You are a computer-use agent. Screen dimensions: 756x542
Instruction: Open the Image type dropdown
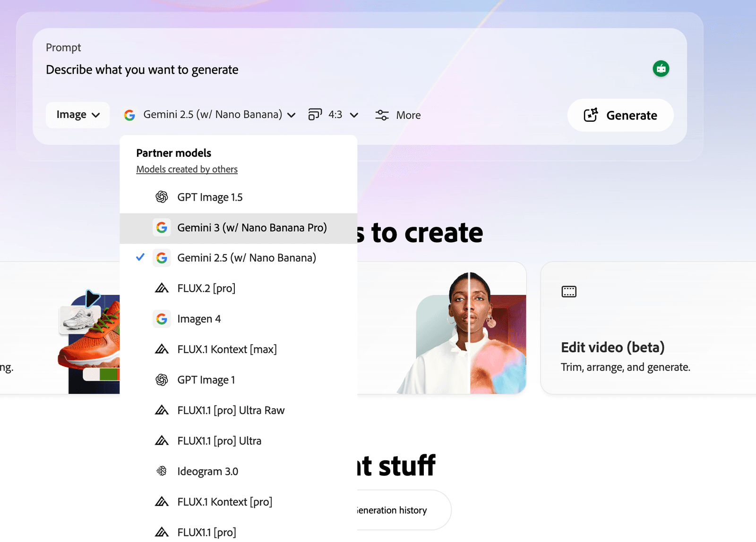click(77, 115)
